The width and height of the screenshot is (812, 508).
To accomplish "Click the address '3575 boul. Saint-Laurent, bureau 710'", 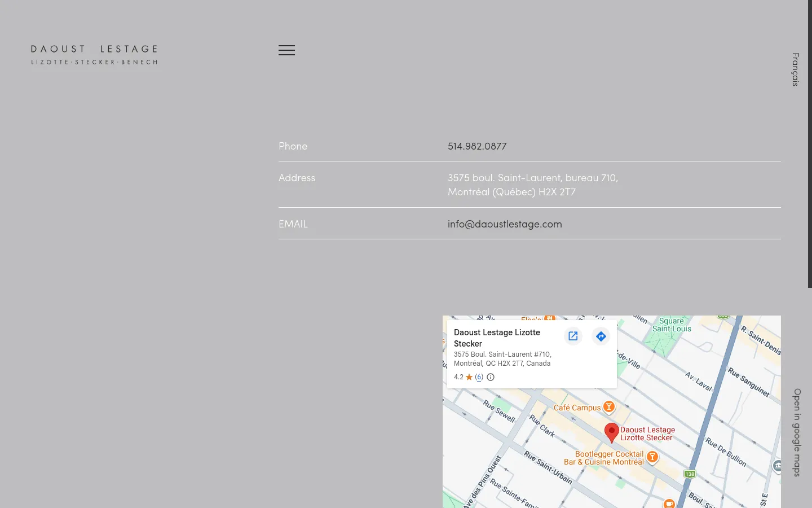I will [x=533, y=178].
